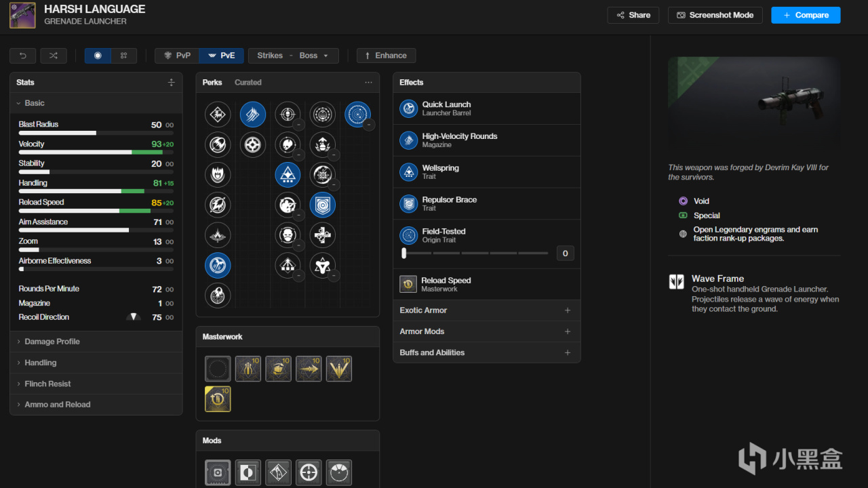Choose the arrow-over-boxes trait perk icon
Screen dimensions: 868x488
pos(288,265)
